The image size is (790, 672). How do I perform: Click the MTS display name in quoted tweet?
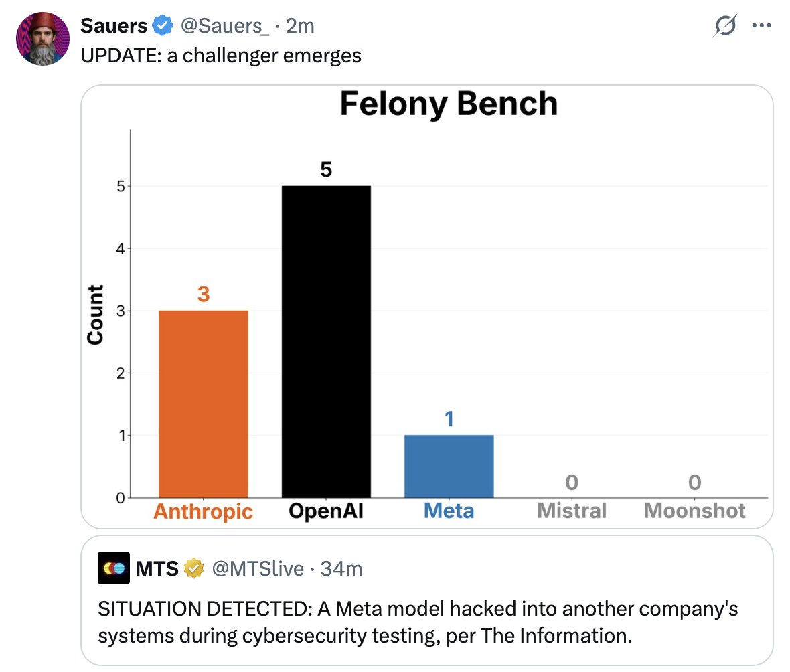pos(157,569)
